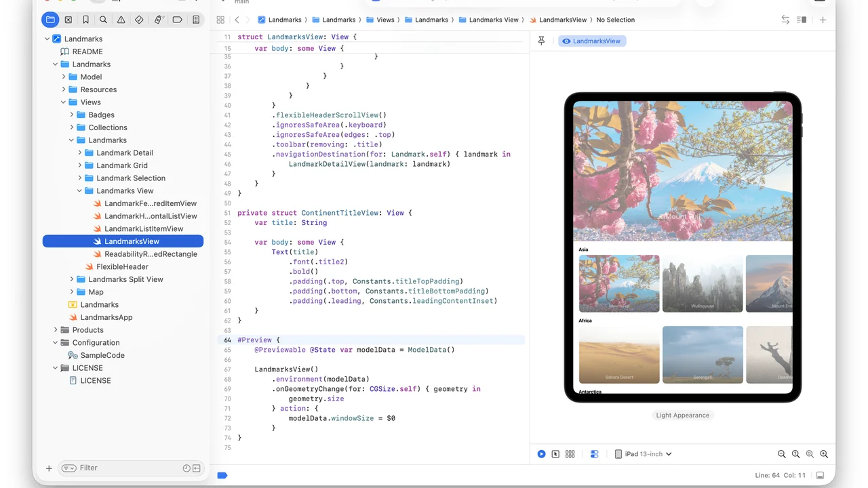Open No Selection jump bar item

point(616,20)
